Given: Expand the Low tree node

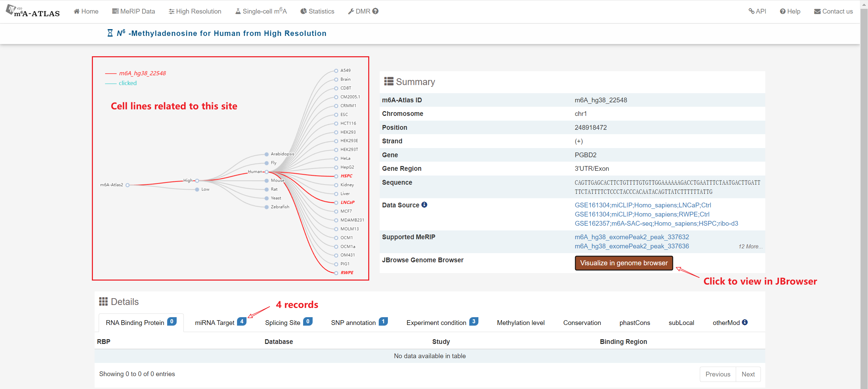Looking at the screenshot, I should pyautogui.click(x=197, y=189).
